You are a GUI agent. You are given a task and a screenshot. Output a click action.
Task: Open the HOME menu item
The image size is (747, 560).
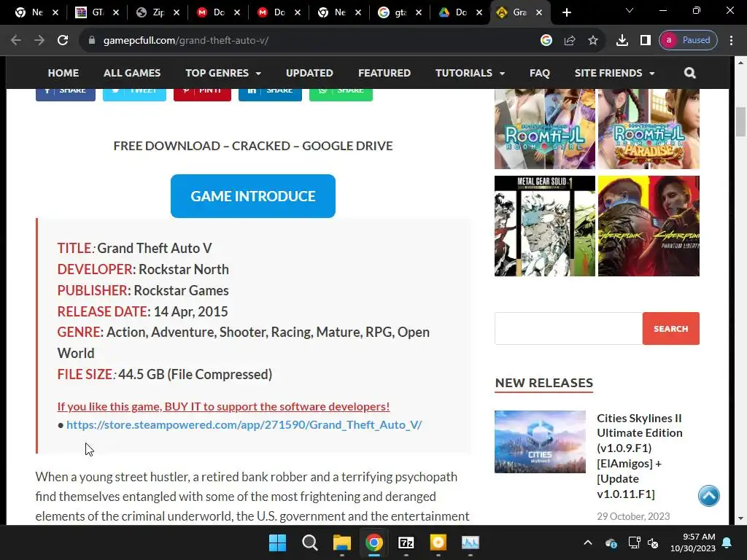pyautogui.click(x=63, y=73)
